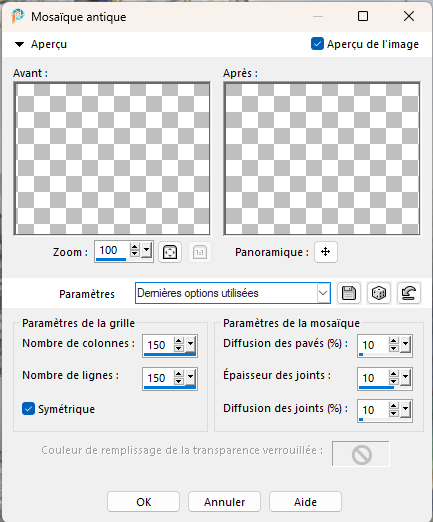Increase the Zoom value with up arrow
The width and height of the screenshot is (433, 522).
135,247
